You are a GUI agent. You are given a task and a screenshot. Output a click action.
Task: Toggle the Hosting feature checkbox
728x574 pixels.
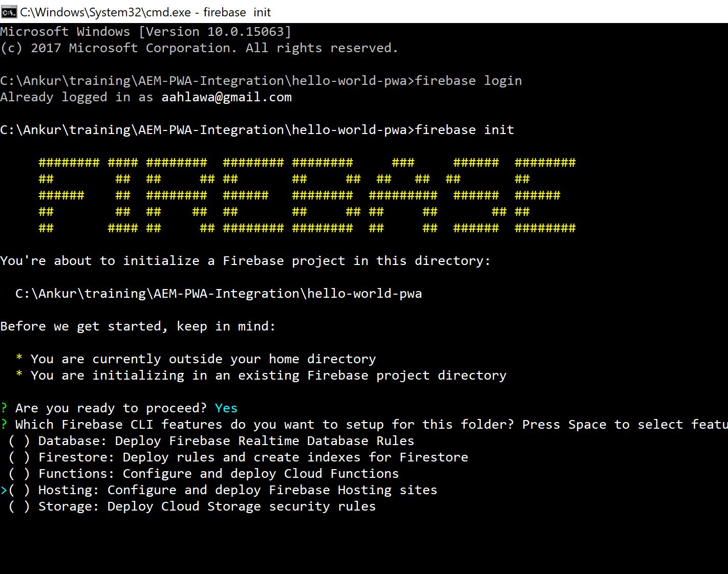click(x=19, y=490)
